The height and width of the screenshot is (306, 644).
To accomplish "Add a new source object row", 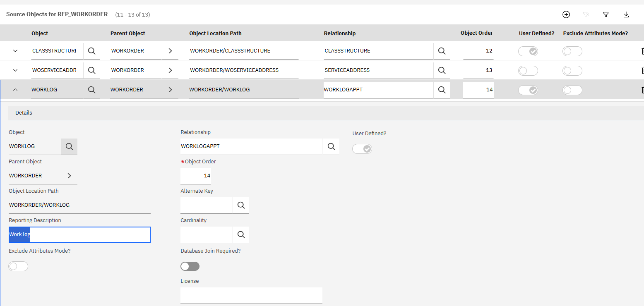I will [x=566, y=14].
